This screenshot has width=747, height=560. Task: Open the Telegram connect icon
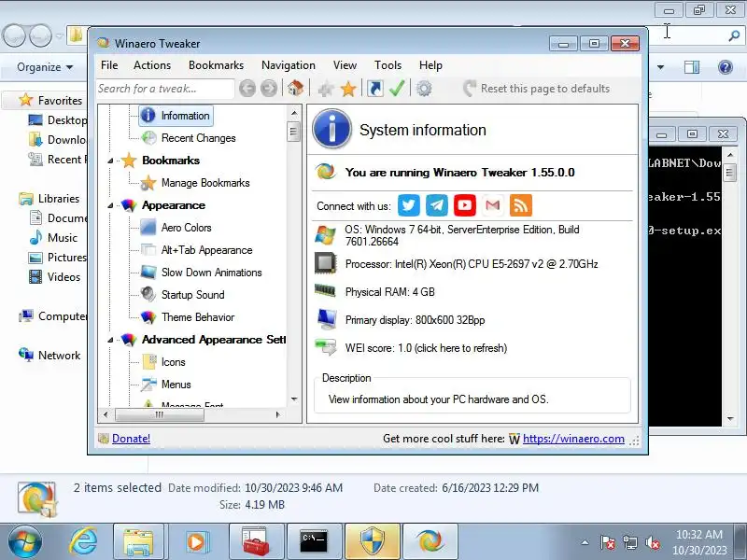point(437,205)
